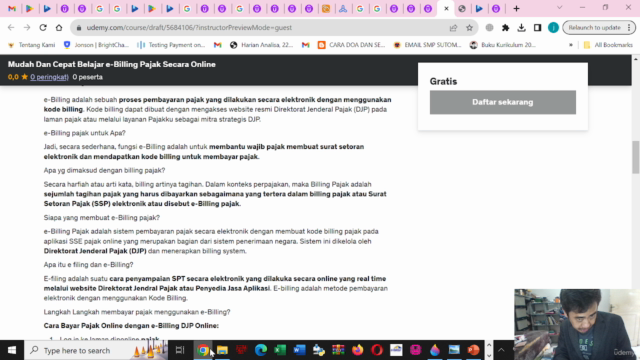Show Chrome downloads
The image size is (640, 360).
click(521, 28)
